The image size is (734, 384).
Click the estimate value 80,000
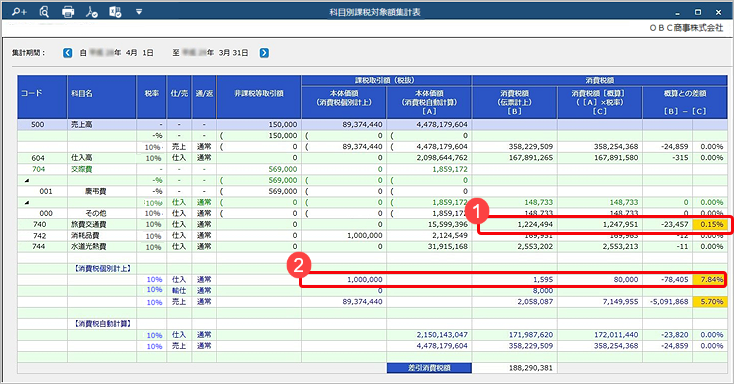tap(626, 280)
